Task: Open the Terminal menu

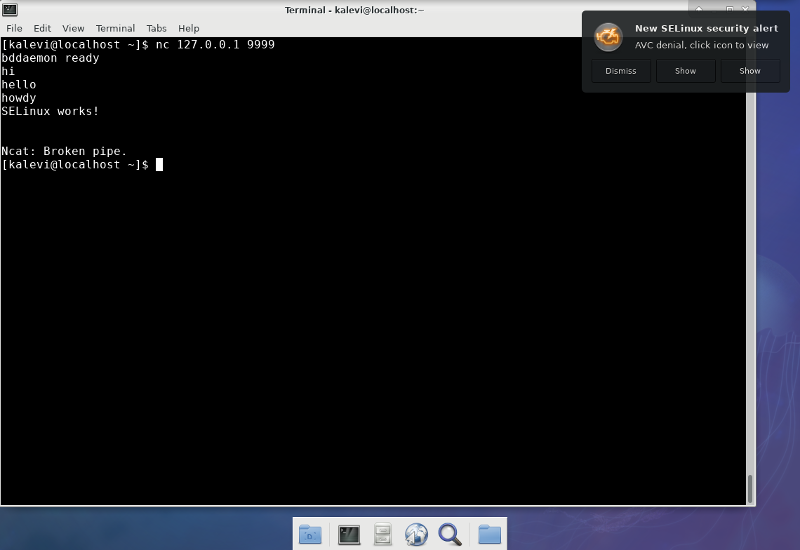Action: (115, 29)
